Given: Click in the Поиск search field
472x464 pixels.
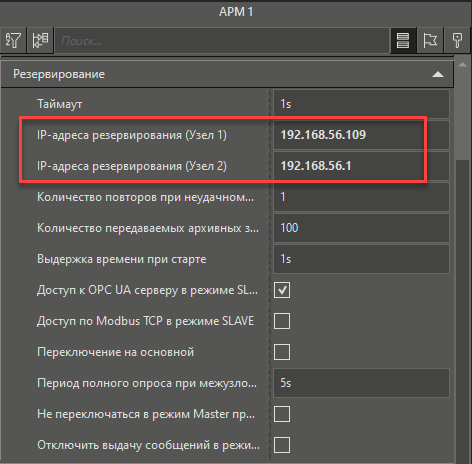Looking at the screenshot, I should point(222,41).
